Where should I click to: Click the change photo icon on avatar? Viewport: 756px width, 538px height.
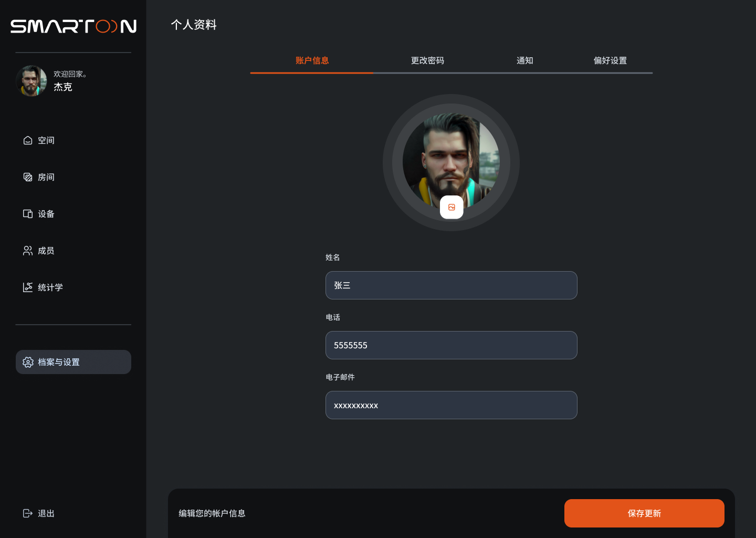click(451, 208)
